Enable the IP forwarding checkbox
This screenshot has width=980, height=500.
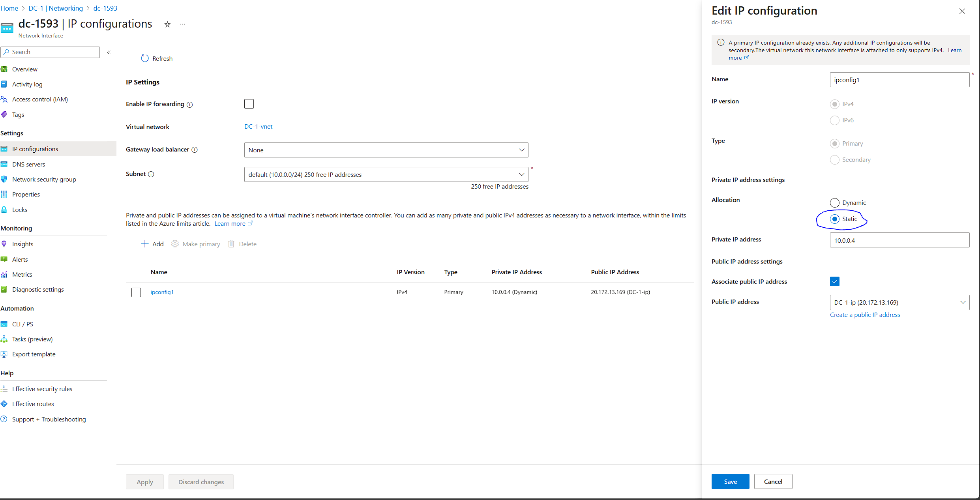[249, 103]
